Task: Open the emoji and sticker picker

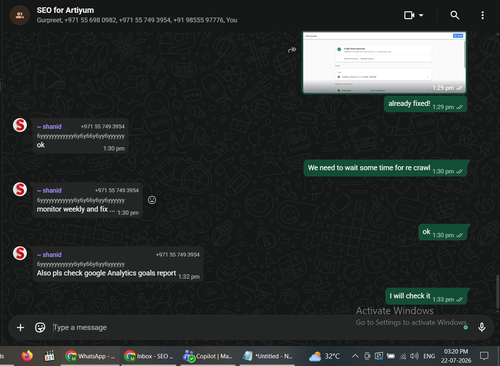Action: point(40,327)
